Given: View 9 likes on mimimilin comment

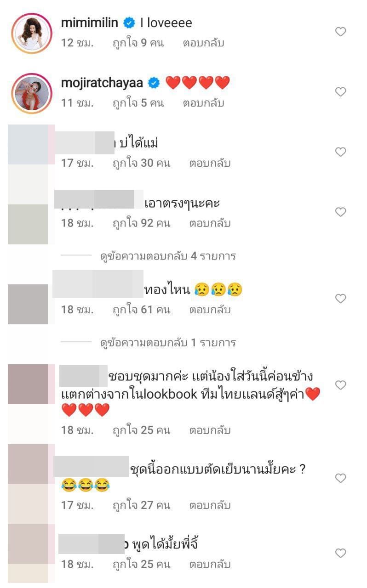Looking at the screenshot, I should coord(138,43).
